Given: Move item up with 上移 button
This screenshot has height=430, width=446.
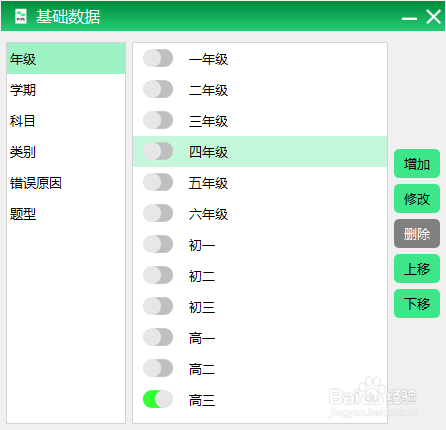Looking at the screenshot, I should 417,269.
